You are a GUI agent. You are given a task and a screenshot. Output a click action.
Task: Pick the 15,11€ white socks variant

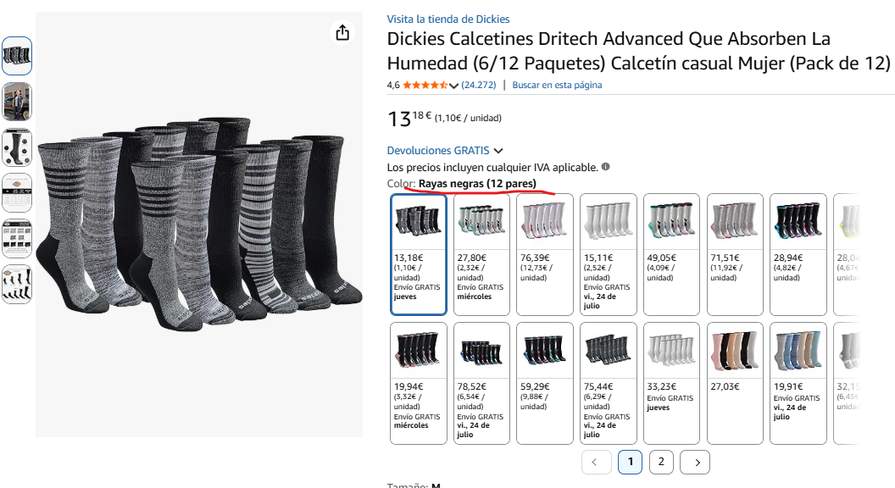pos(608,255)
